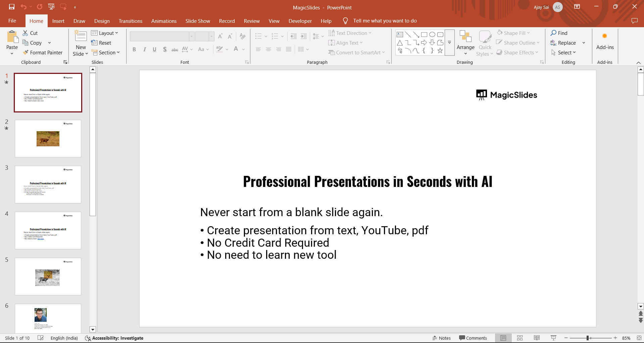The height and width of the screenshot is (343, 644).
Task: Toggle the Notes pane
Action: pos(441,338)
